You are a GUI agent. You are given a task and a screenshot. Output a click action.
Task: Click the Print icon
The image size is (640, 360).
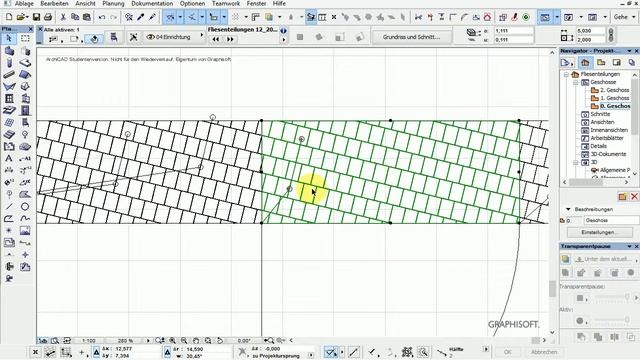48,17
